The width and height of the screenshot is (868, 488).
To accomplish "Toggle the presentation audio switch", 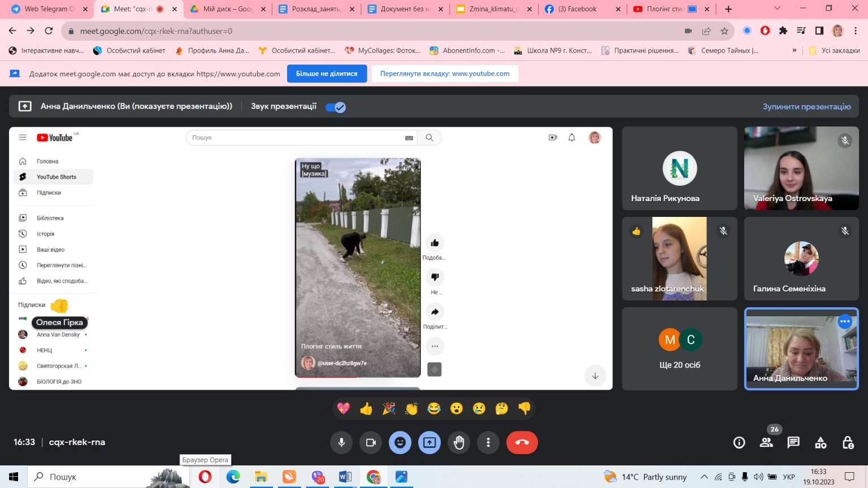I will pyautogui.click(x=336, y=107).
